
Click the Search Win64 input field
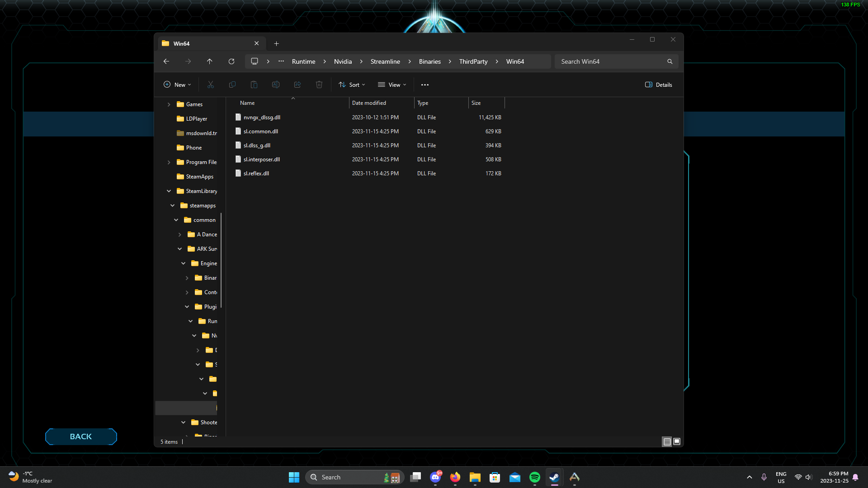pyautogui.click(x=610, y=61)
